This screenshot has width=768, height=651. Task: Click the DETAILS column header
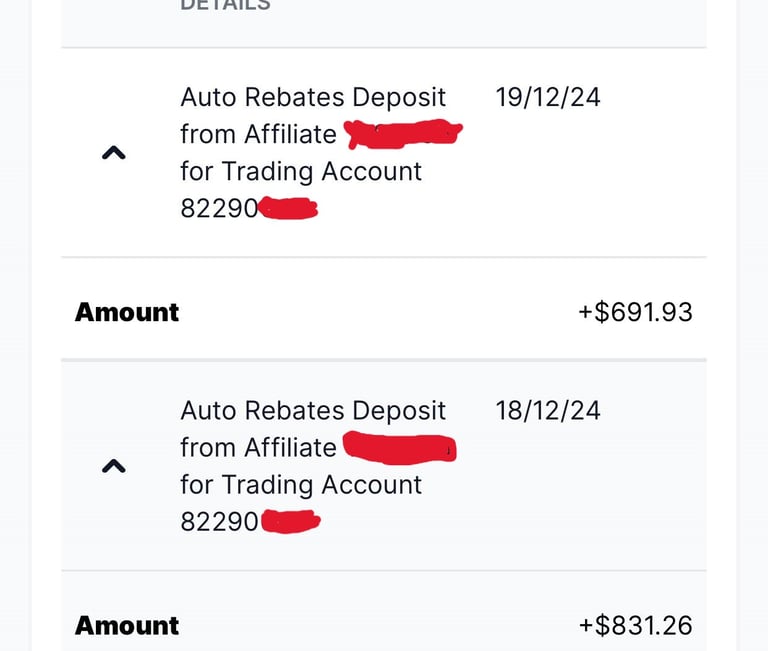point(225,5)
